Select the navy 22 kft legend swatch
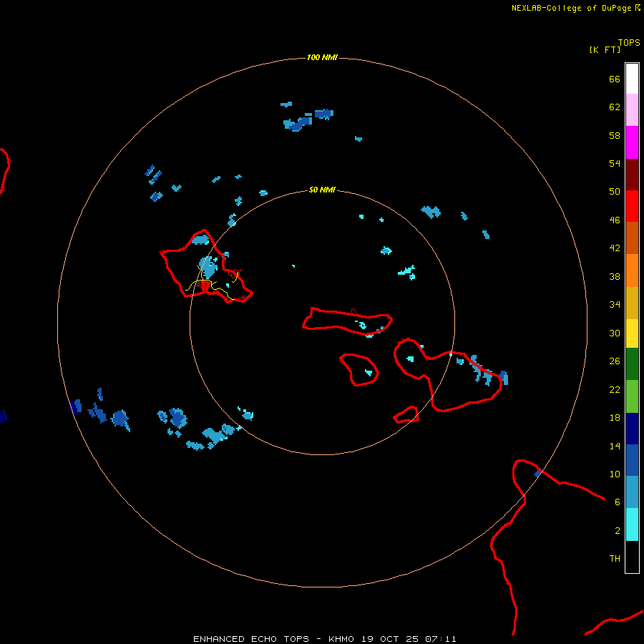Screen dimensions: 644x644 click(x=632, y=429)
